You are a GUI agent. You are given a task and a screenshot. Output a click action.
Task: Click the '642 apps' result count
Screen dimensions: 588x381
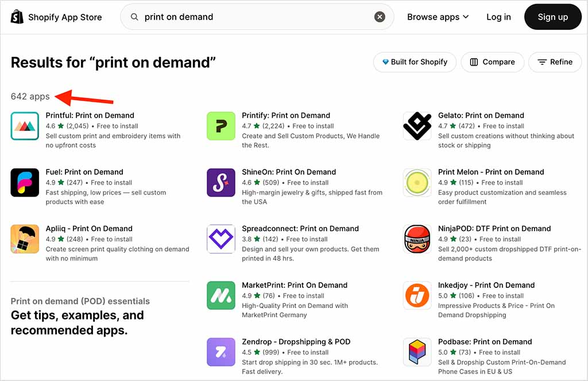pos(30,97)
